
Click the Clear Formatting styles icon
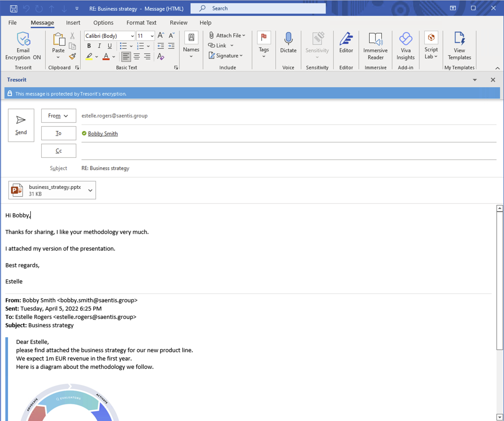coord(161,57)
